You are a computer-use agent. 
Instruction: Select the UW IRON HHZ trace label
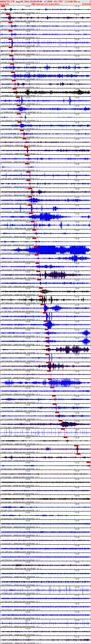(x=21, y=295)
